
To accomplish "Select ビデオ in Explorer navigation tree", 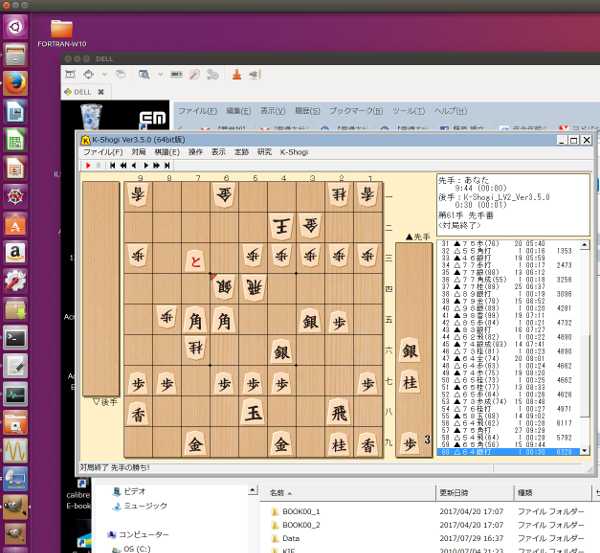I will (129, 491).
